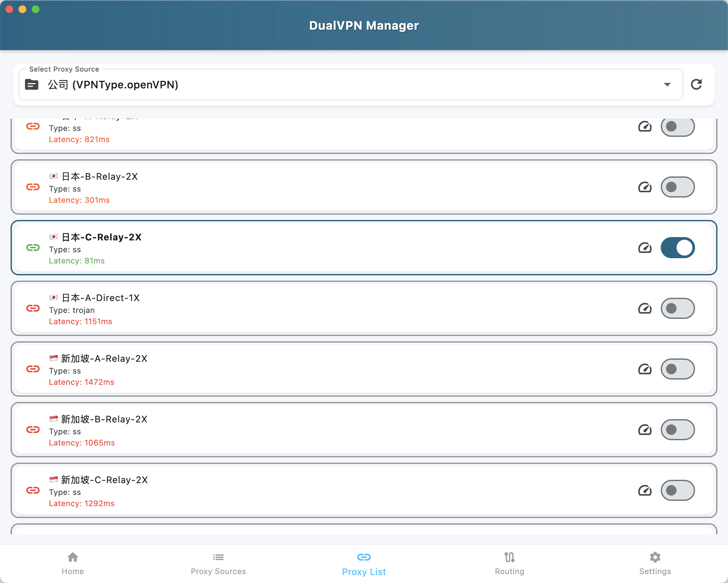Turn on the 新加坡-B-Relay-2X toggle

click(677, 430)
